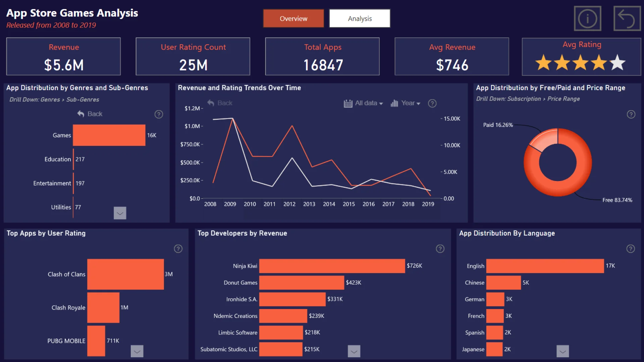644x362 pixels.
Task: Select the Revenue $5.6M card
Action: [x=63, y=56]
